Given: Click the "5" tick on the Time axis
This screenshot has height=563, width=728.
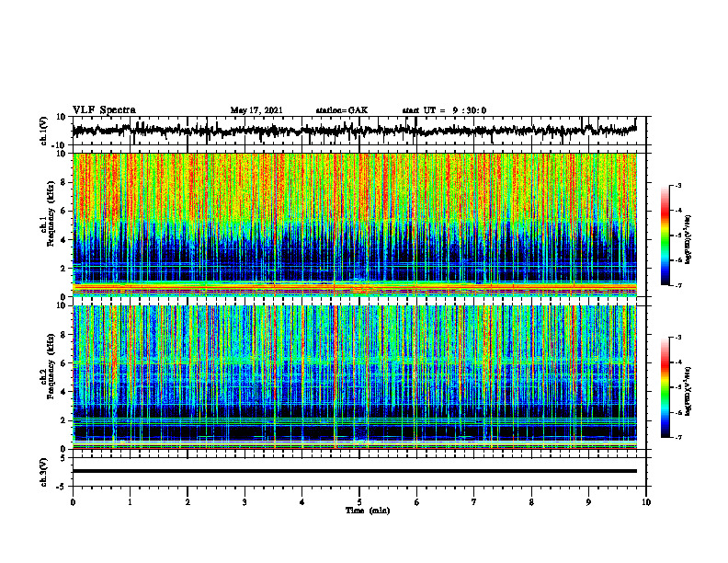Looking at the screenshot, I should pyautogui.click(x=359, y=502).
